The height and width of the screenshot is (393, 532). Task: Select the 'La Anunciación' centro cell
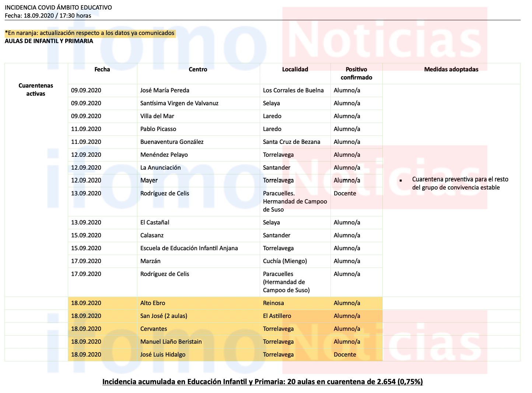pyautogui.click(x=160, y=167)
